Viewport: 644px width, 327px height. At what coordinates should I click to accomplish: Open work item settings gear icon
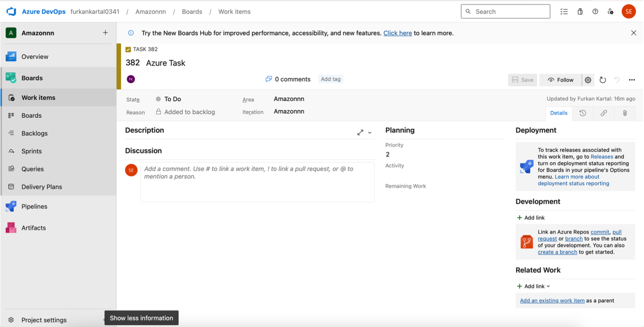tap(588, 80)
